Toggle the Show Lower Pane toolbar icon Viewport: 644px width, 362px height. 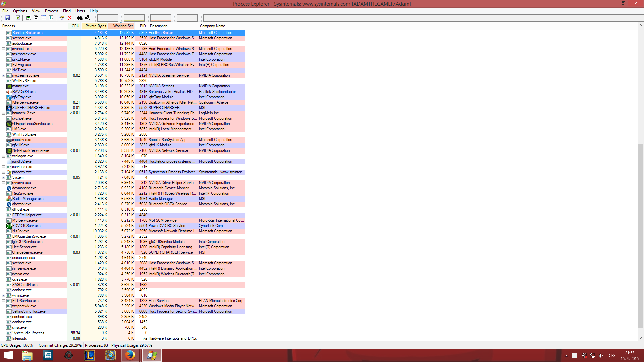pos(44,18)
